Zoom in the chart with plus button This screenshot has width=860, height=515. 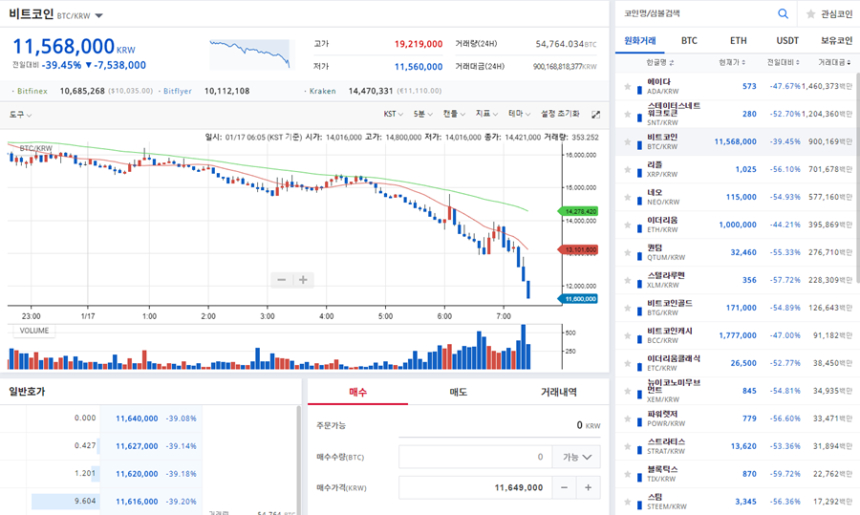[x=303, y=280]
